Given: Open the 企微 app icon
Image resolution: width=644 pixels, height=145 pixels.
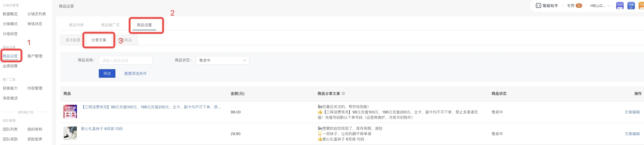Looking at the screenshot, I should 631,6.
